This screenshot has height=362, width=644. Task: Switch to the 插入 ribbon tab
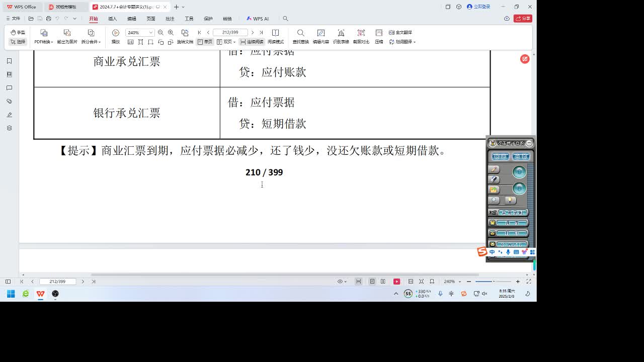point(113,19)
